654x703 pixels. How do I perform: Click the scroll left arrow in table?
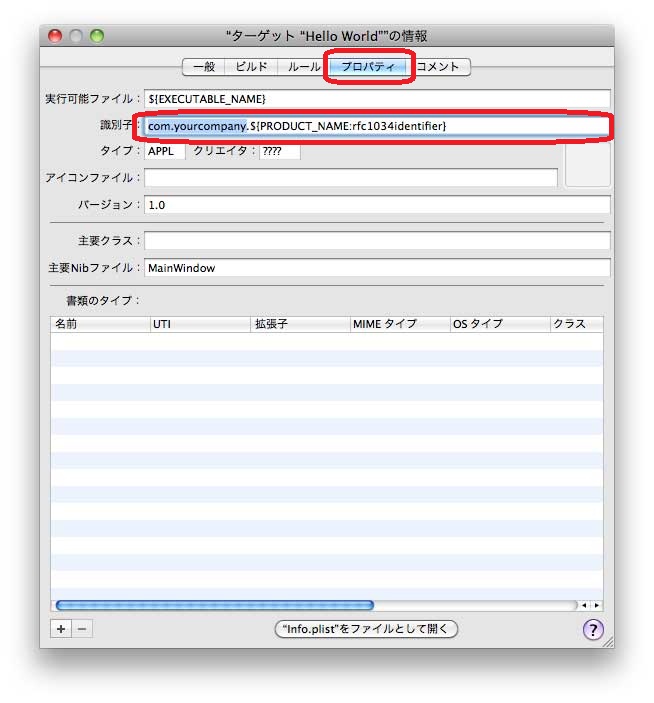[x=585, y=605]
